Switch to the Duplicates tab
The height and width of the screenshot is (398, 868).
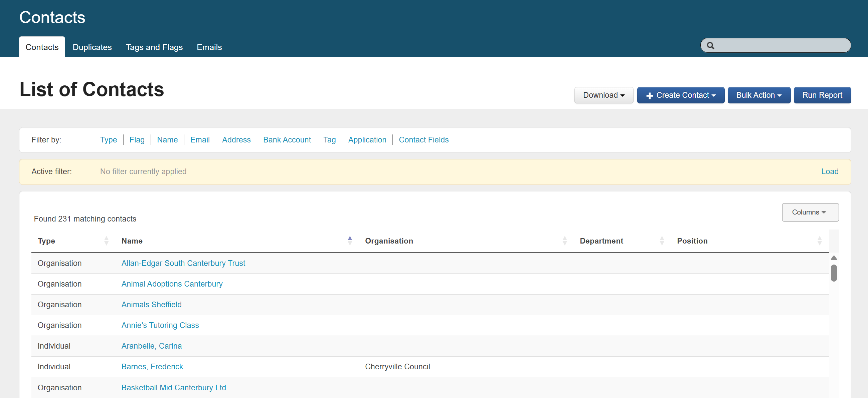click(92, 47)
